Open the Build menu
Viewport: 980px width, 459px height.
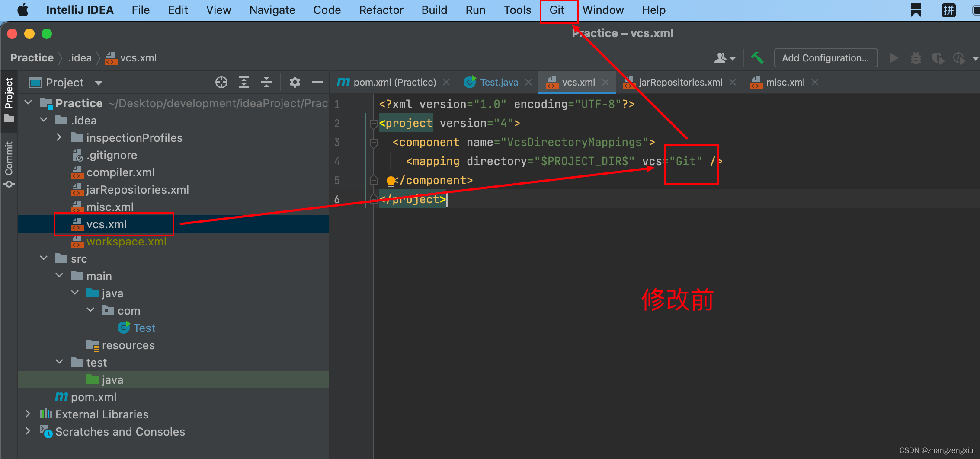pyautogui.click(x=434, y=10)
